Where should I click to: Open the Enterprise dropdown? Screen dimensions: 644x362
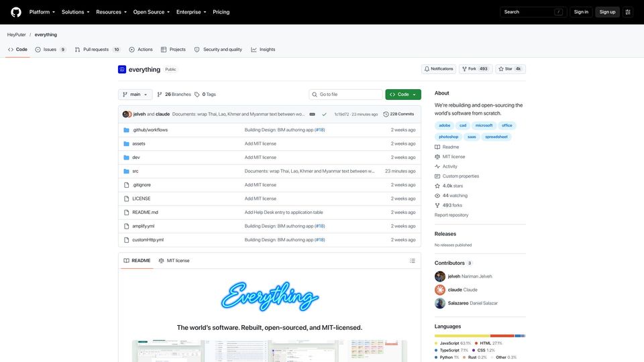(x=191, y=12)
